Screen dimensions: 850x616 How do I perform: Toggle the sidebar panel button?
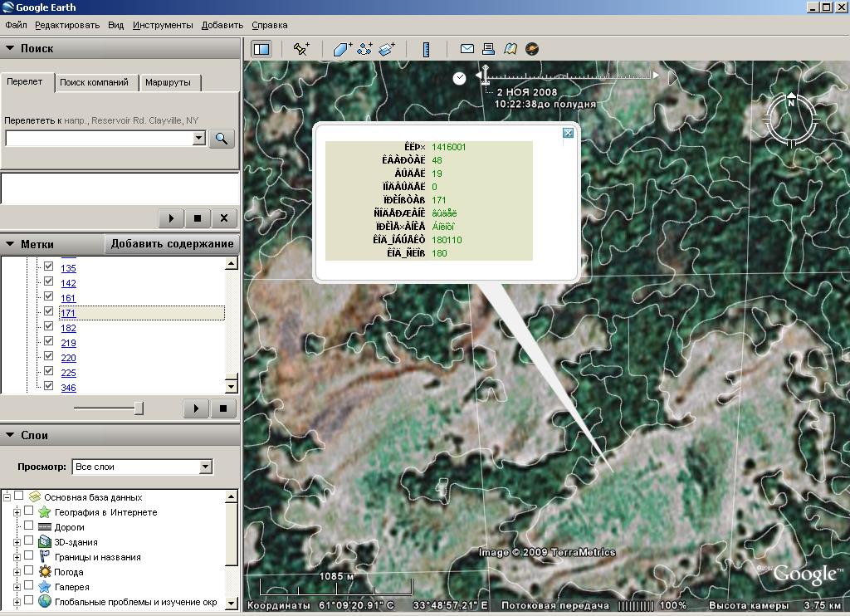tap(261, 49)
